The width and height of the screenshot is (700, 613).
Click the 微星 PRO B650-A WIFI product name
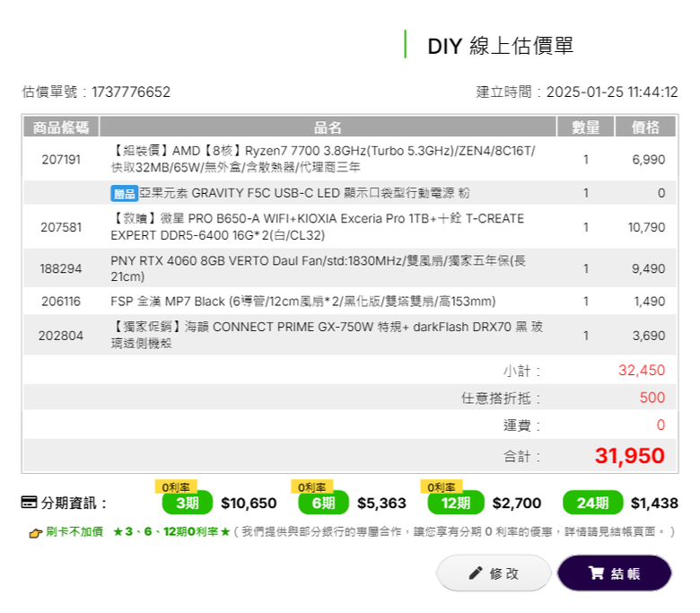[318, 227]
